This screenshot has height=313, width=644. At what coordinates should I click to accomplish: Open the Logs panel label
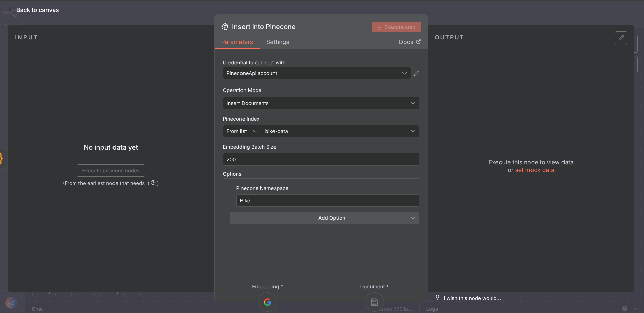click(x=432, y=309)
